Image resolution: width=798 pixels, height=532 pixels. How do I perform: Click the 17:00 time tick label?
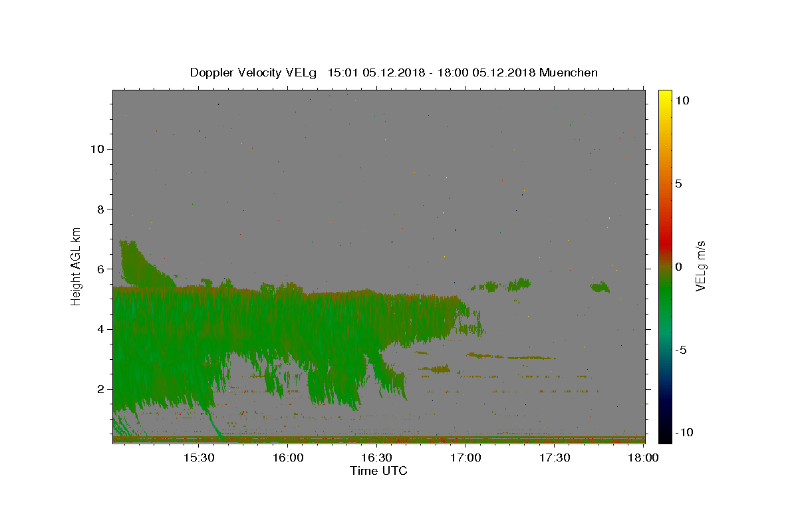click(466, 458)
